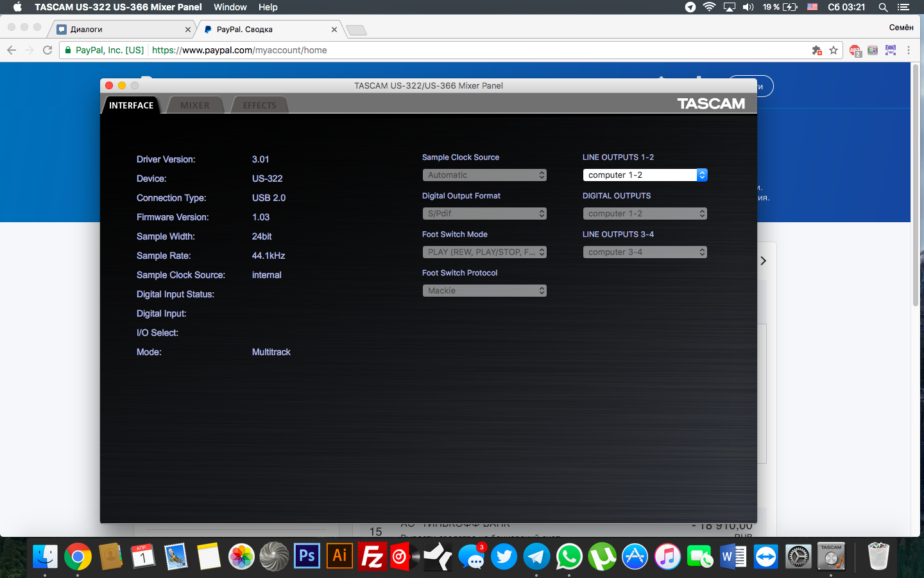Click the battery status in the menu bar
Screen dimensions: 924x578
(x=780, y=7)
